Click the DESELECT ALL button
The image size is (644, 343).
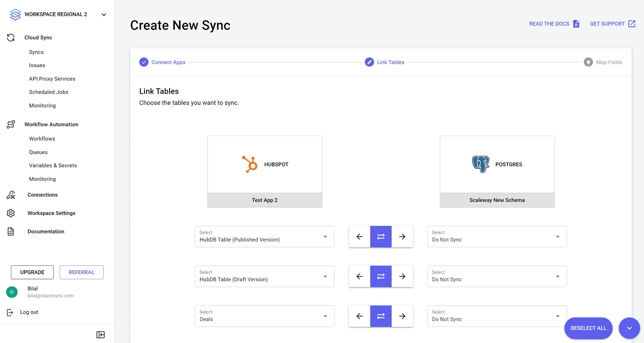pos(588,328)
